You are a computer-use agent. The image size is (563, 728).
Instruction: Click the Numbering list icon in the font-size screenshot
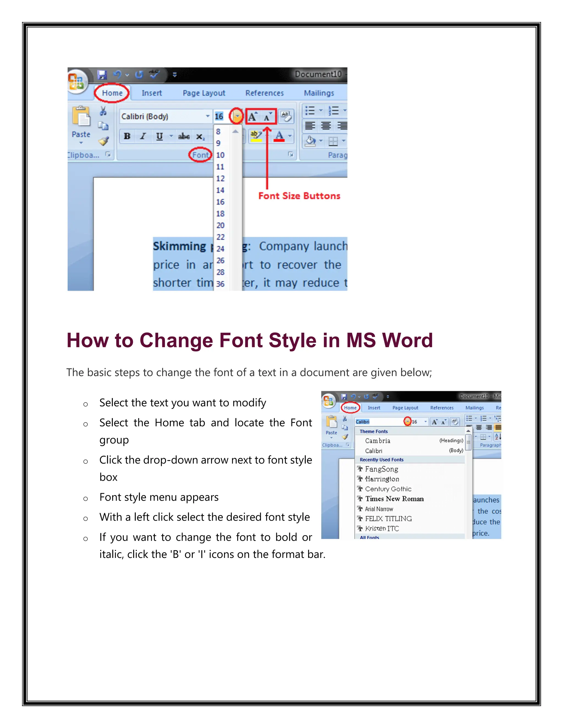pyautogui.click(x=333, y=110)
